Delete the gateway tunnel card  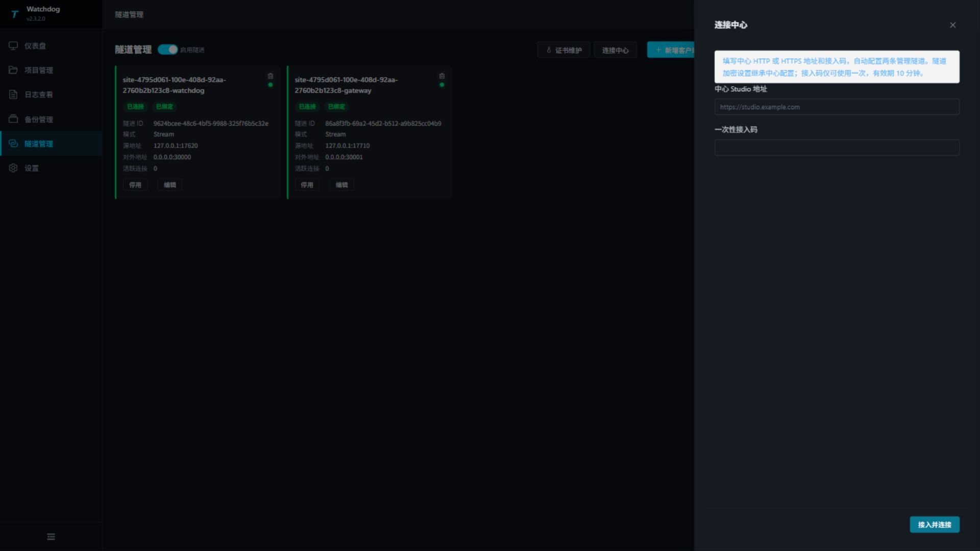pyautogui.click(x=442, y=76)
